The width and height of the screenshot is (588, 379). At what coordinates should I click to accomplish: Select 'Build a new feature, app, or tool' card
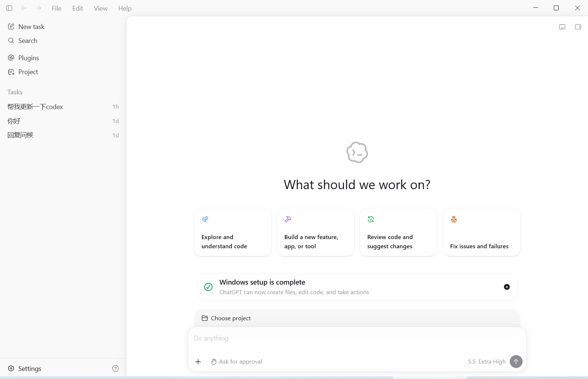[x=316, y=232]
